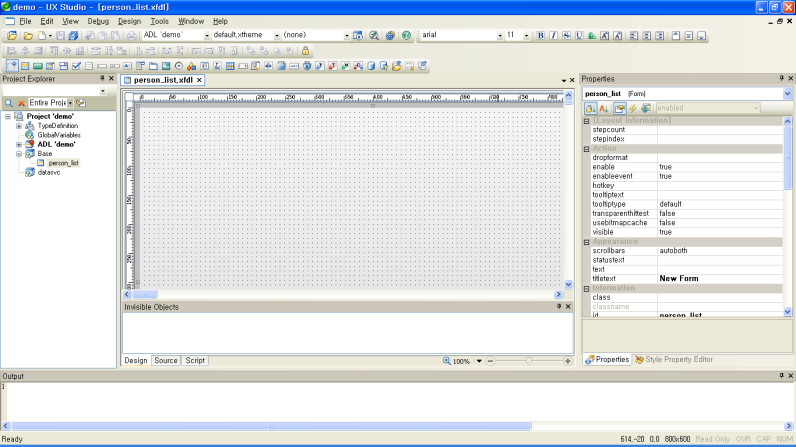Click the Save All toolbar icon
Screen dimensions: 796x447
click(73, 36)
